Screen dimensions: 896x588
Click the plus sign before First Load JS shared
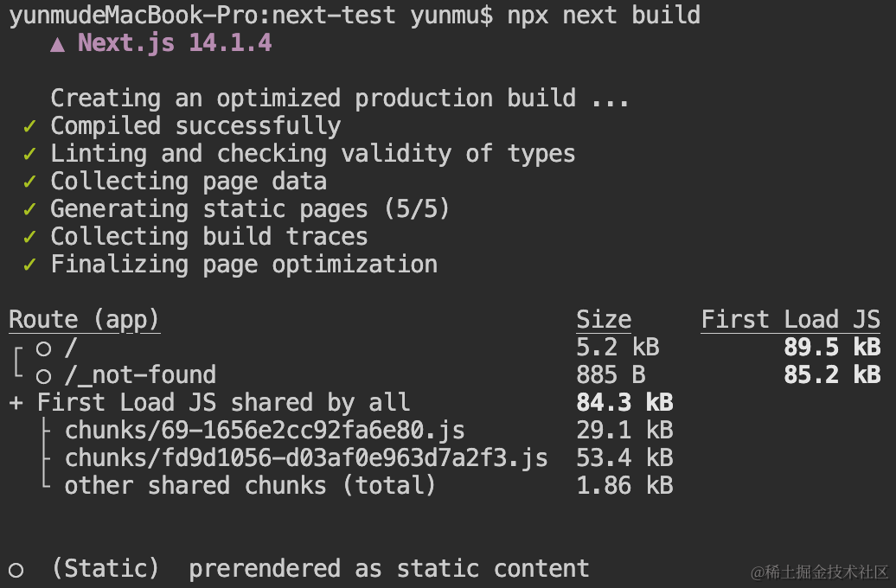point(16,403)
